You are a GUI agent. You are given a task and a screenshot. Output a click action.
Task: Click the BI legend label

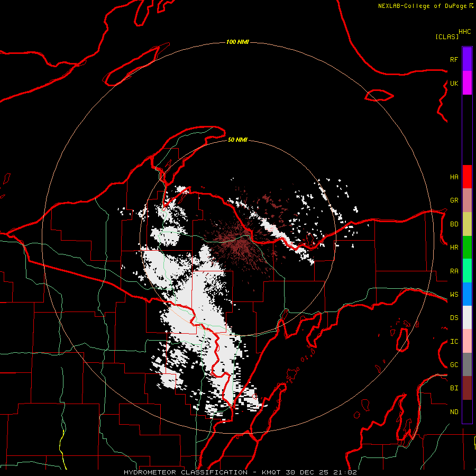(x=454, y=388)
